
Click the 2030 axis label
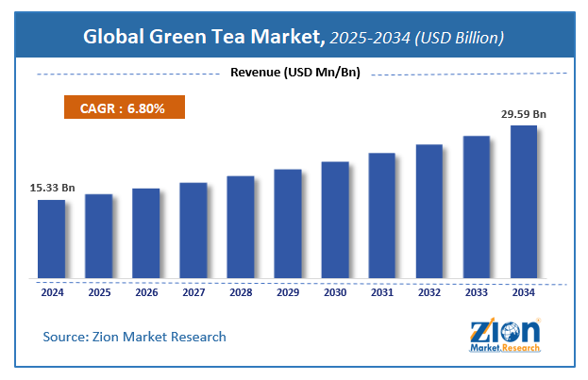pyautogui.click(x=335, y=292)
